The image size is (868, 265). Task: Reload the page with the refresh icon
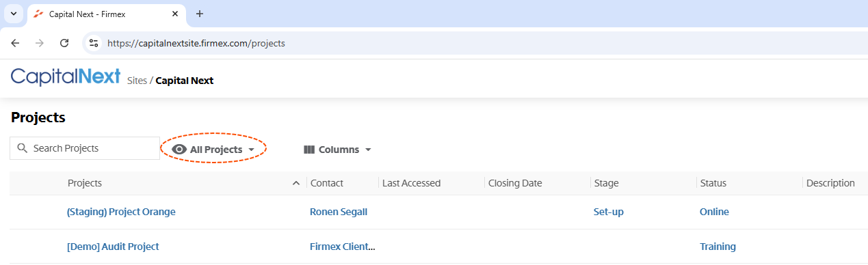coord(64,43)
